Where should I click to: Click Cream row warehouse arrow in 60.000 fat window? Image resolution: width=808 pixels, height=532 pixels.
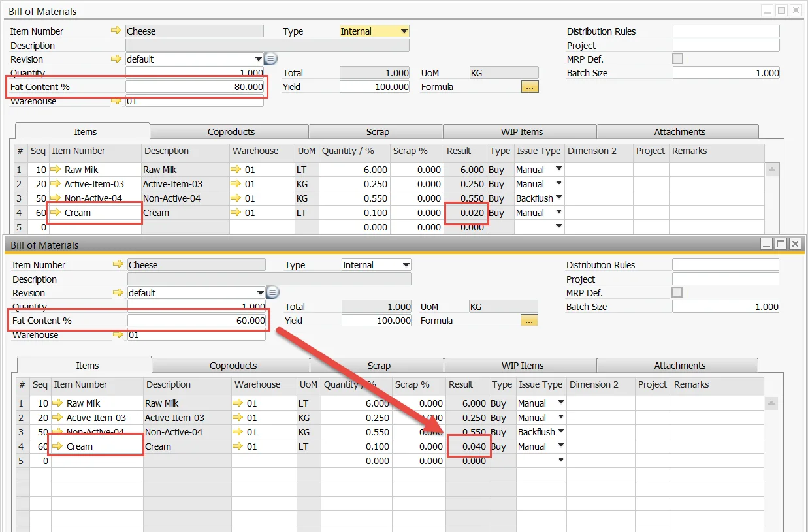click(x=238, y=446)
